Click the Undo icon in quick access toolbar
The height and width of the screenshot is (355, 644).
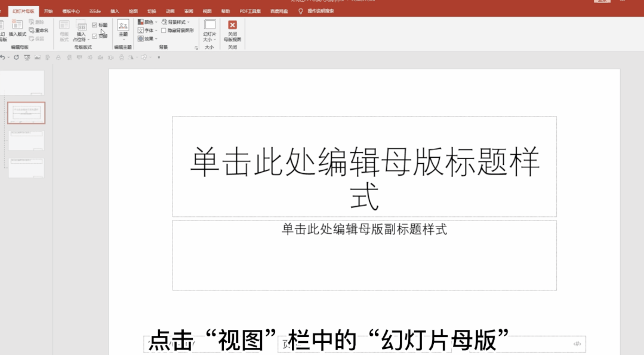coord(4,57)
